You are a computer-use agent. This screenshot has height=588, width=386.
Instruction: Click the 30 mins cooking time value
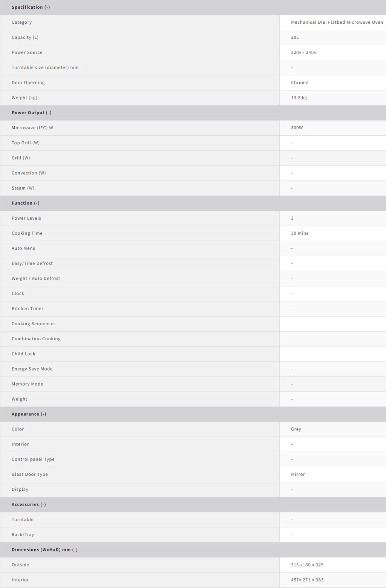coord(299,233)
